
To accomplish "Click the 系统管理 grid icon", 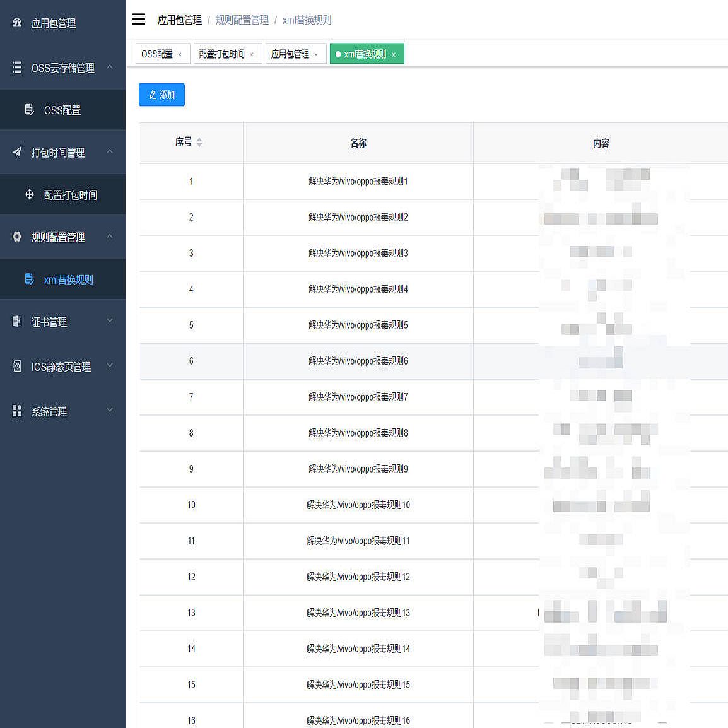I will click(17, 411).
